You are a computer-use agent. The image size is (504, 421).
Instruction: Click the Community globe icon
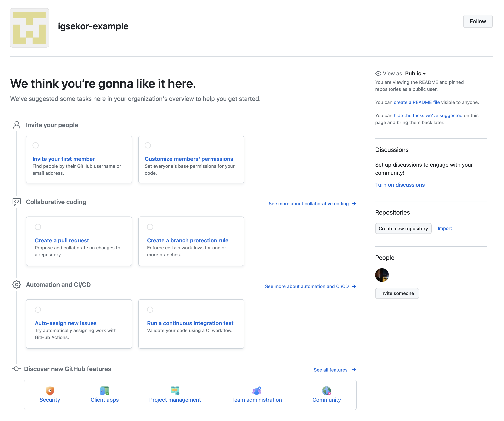[327, 390]
